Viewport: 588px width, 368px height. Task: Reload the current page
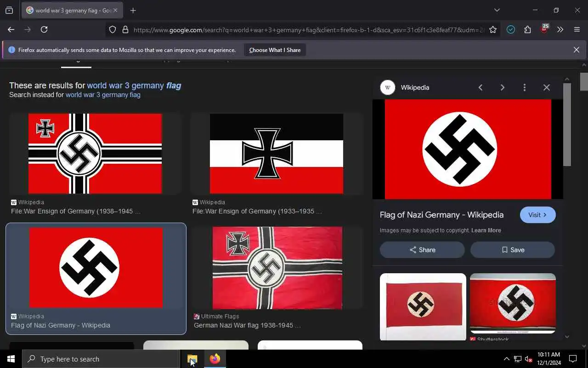pos(44,29)
